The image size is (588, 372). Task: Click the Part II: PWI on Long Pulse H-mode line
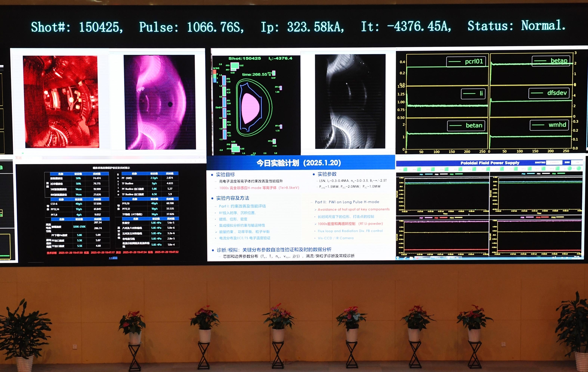click(x=347, y=202)
